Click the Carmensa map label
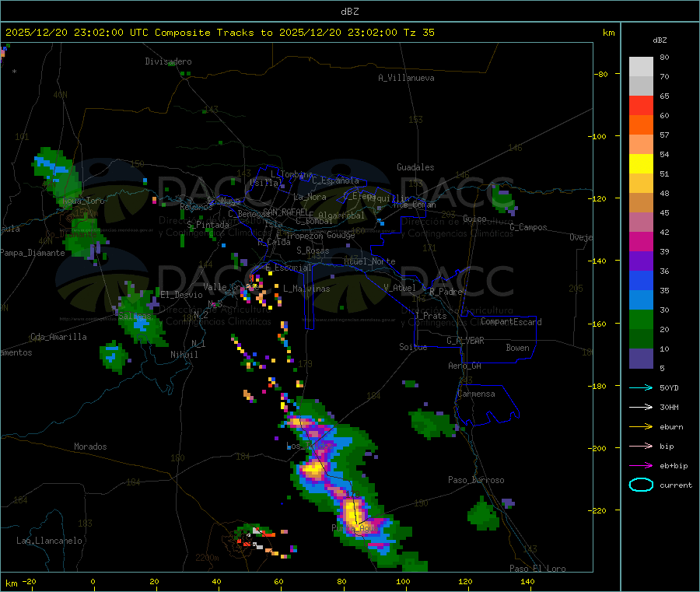The height and width of the screenshot is (592, 700). pyautogui.click(x=476, y=394)
